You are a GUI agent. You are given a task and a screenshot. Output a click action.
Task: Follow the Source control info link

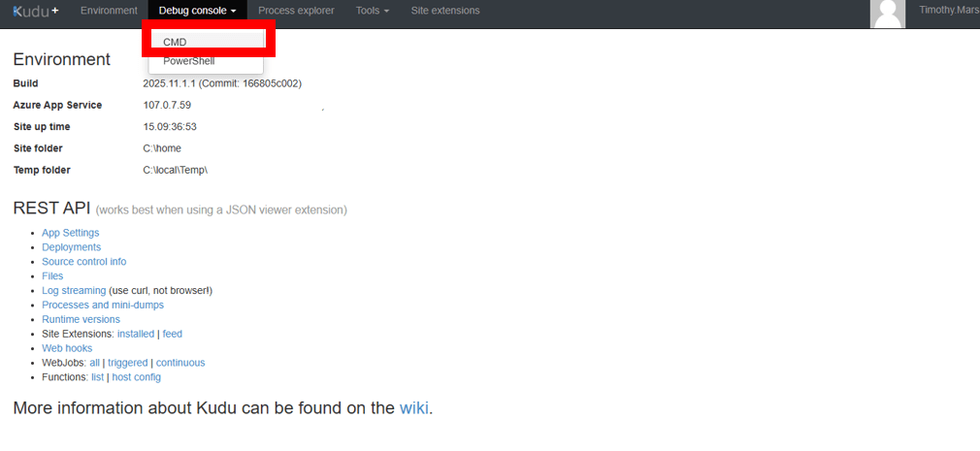pos(83,262)
